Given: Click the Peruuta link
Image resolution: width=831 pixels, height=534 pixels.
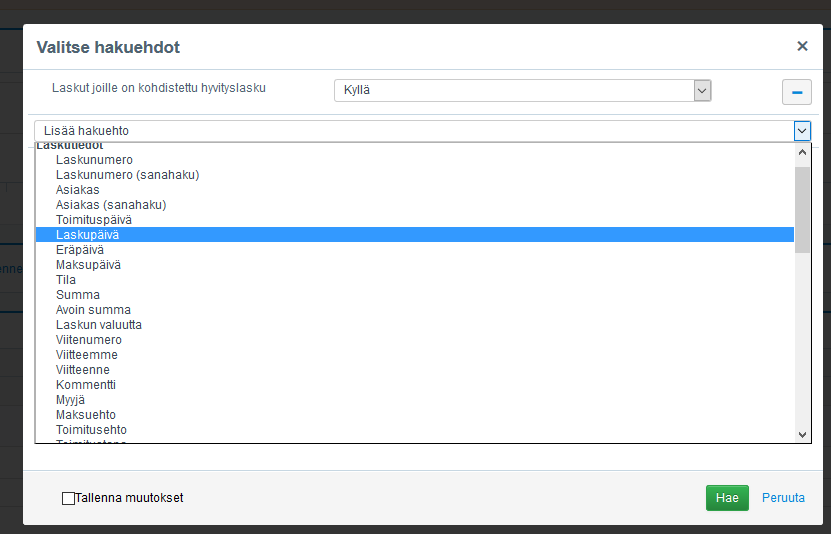Looking at the screenshot, I should point(783,498).
